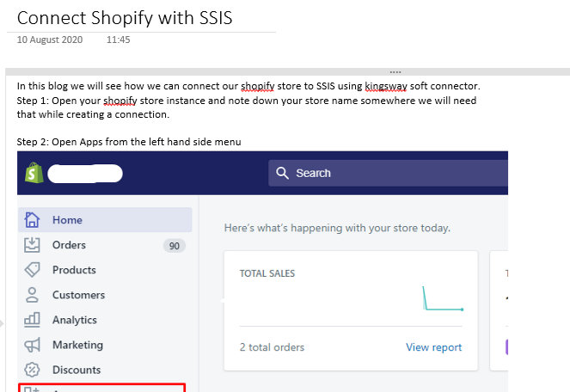Open the Analytics bar chart icon
The image size is (570, 392).
[x=33, y=320]
